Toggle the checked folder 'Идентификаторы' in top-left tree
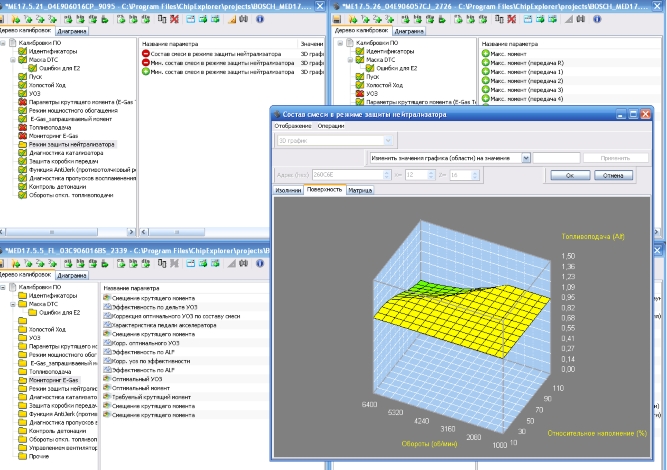Viewport: 667px width, 470px height. point(21,51)
